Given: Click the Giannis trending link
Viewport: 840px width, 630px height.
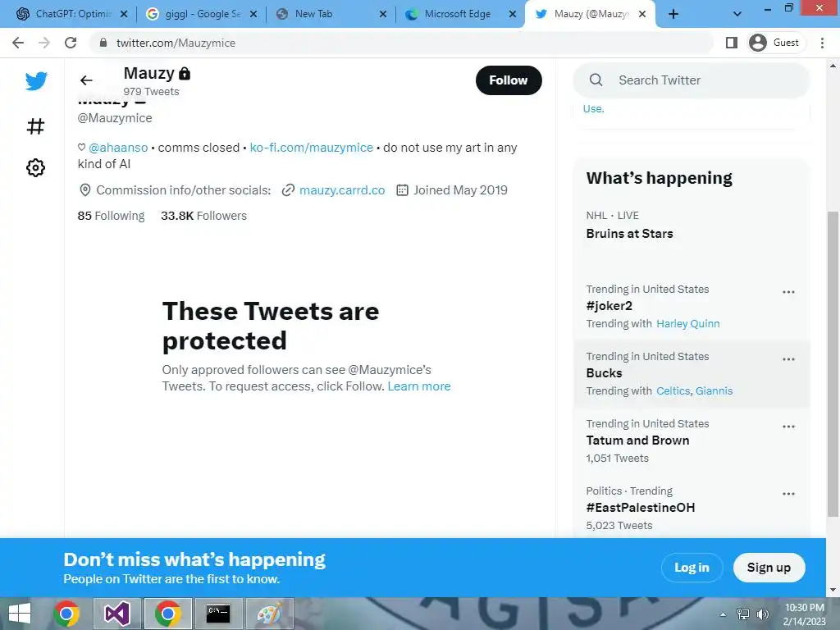Looking at the screenshot, I should click(714, 391).
